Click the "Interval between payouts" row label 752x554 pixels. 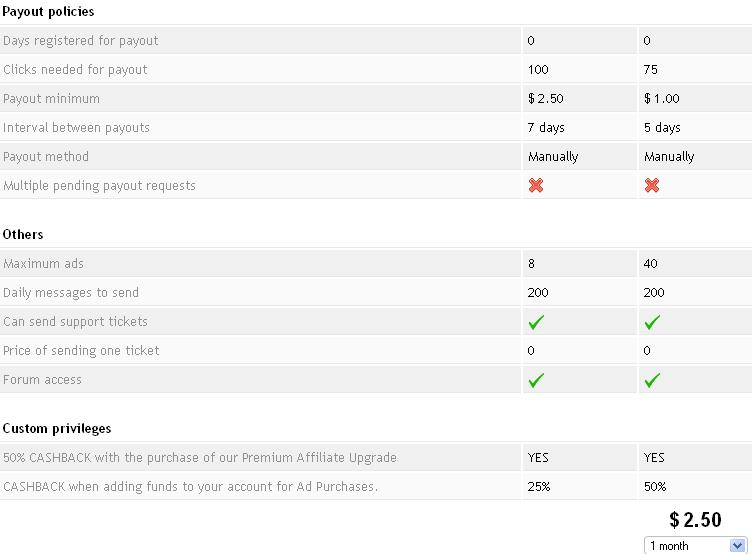[x=77, y=128]
